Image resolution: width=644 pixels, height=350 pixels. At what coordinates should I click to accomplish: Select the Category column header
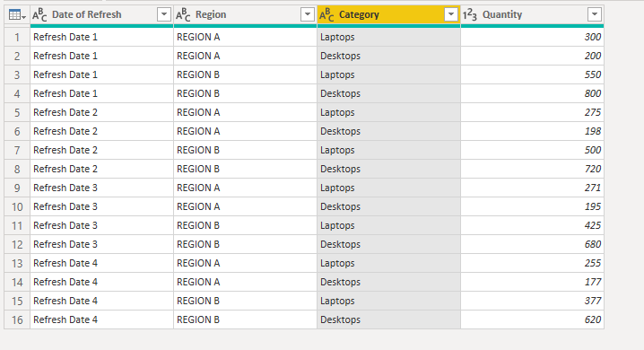click(388, 14)
